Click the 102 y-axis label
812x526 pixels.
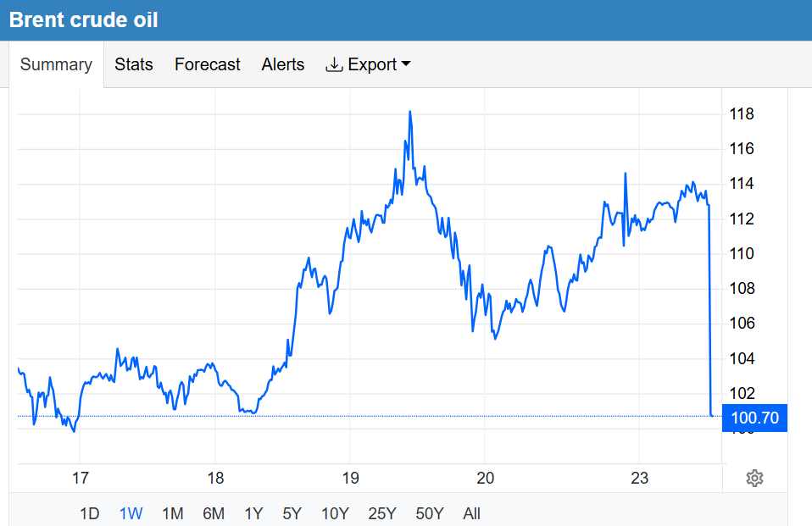pyautogui.click(x=741, y=394)
